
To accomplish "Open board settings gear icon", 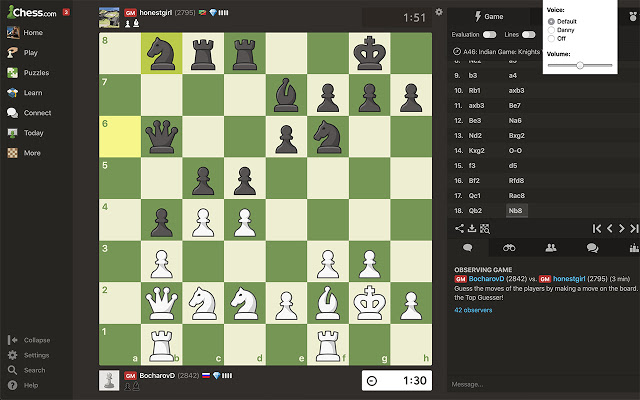I will click(439, 12).
